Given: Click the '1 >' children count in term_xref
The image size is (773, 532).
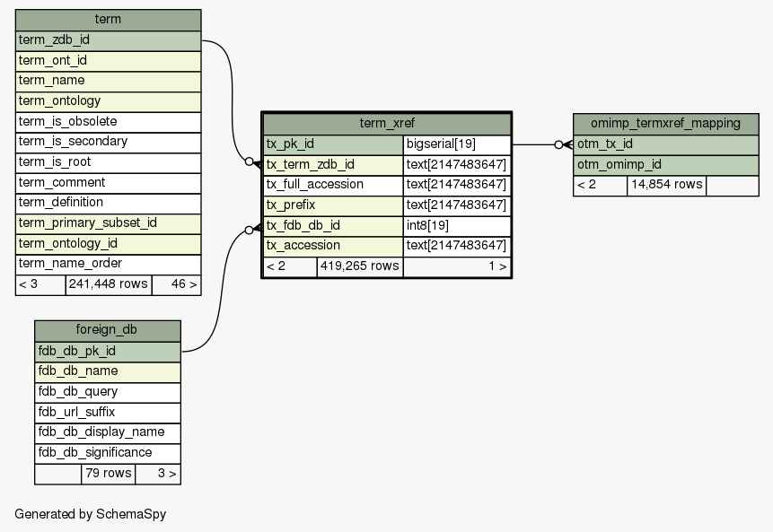Looking at the screenshot, I should (456, 266).
